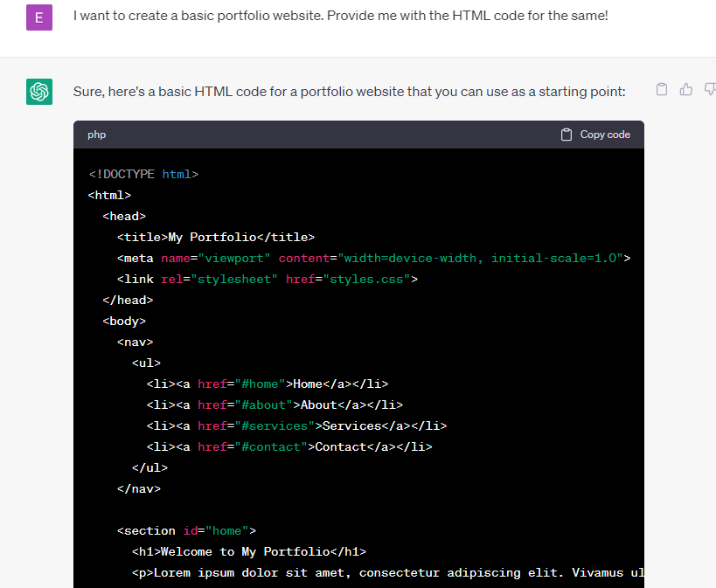
Task: Click the user's portfolio website prompt text
Action: (340, 17)
